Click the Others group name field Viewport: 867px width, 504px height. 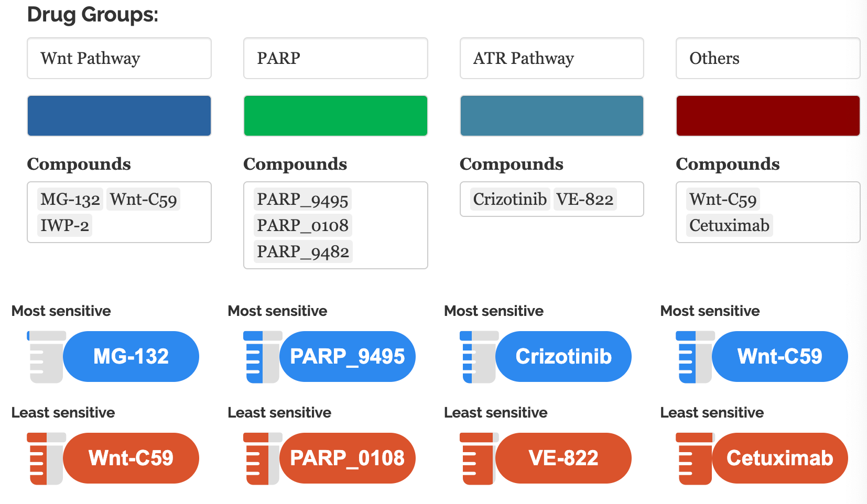click(x=768, y=58)
